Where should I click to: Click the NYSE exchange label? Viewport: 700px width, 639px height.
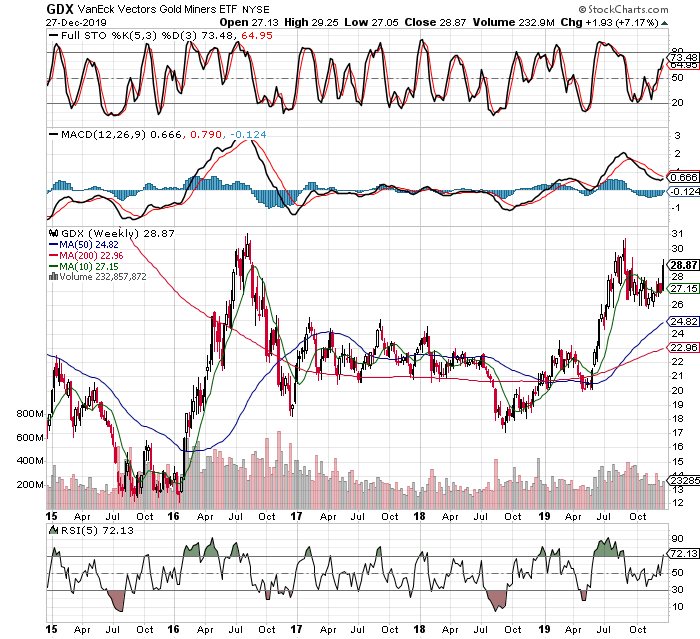pos(256,9)
